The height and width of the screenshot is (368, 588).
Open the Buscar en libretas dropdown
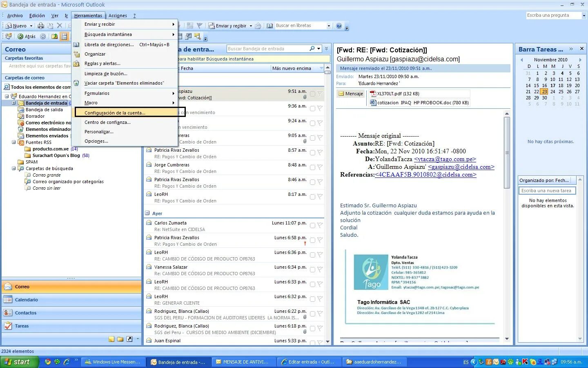click(x=329, y=26)
